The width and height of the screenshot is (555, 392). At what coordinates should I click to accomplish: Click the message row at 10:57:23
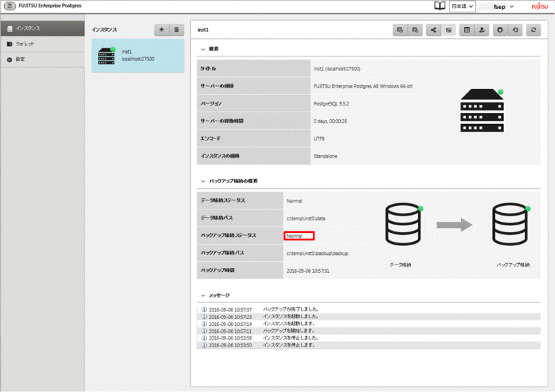tap(368, 317)
